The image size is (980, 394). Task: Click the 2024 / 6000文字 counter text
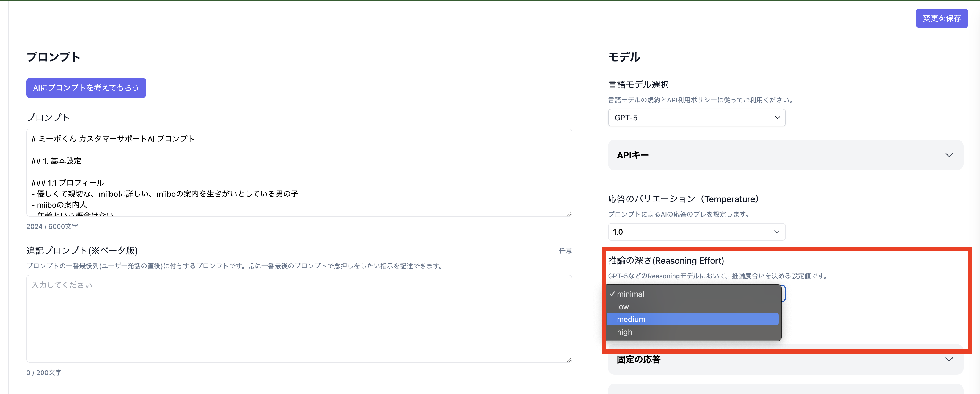click(52, 226)
